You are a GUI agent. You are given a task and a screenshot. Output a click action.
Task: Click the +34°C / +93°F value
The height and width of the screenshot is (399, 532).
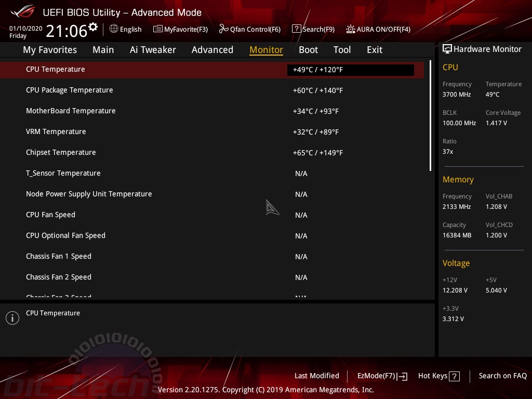(x=316, y=111)
